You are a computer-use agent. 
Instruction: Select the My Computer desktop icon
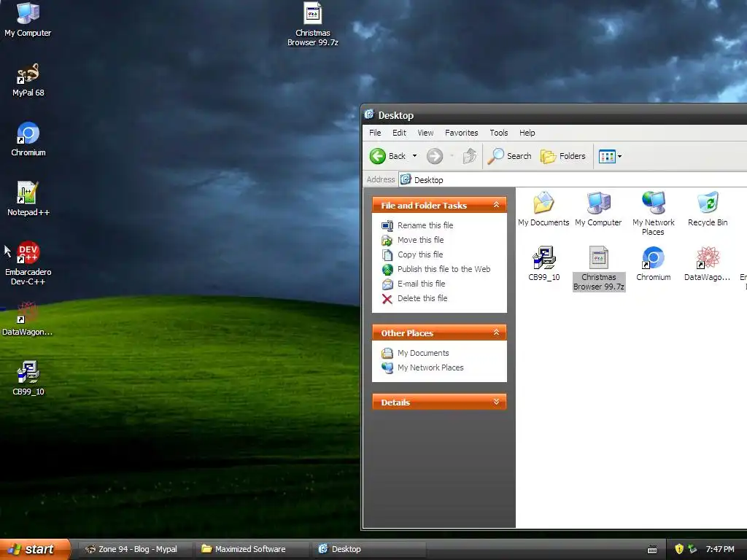(28, 19)
